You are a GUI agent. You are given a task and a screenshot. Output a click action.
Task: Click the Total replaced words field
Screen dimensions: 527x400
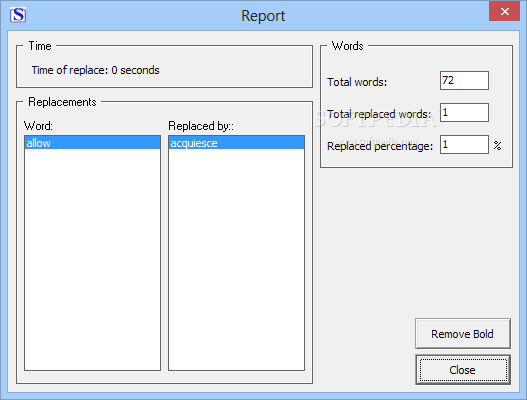pos(464,113)
